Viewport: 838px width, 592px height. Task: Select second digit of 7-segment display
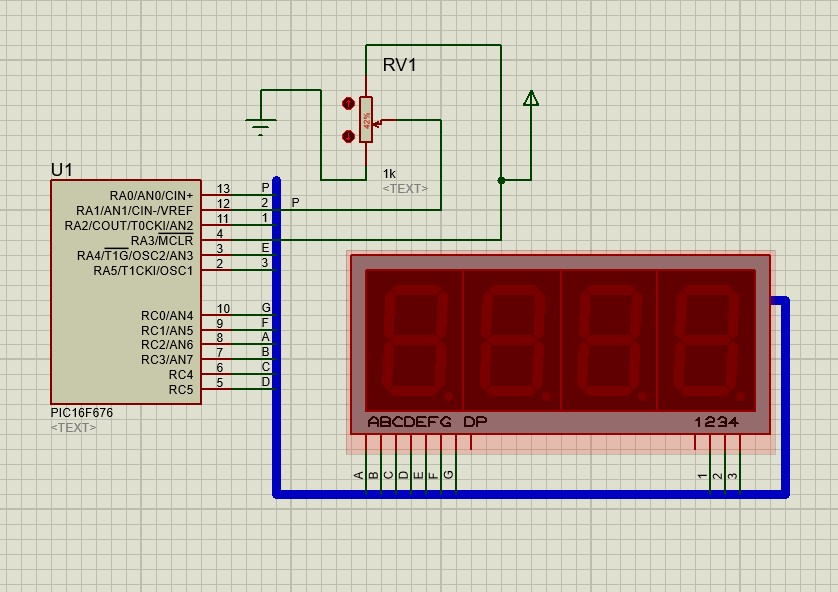(x=512, y=340)
